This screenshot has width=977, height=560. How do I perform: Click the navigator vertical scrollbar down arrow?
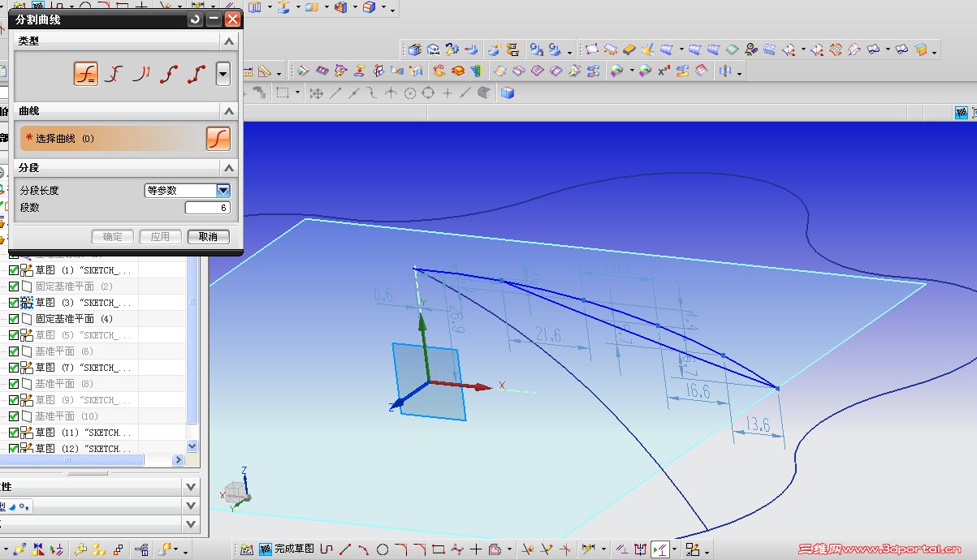pos(192,446)
